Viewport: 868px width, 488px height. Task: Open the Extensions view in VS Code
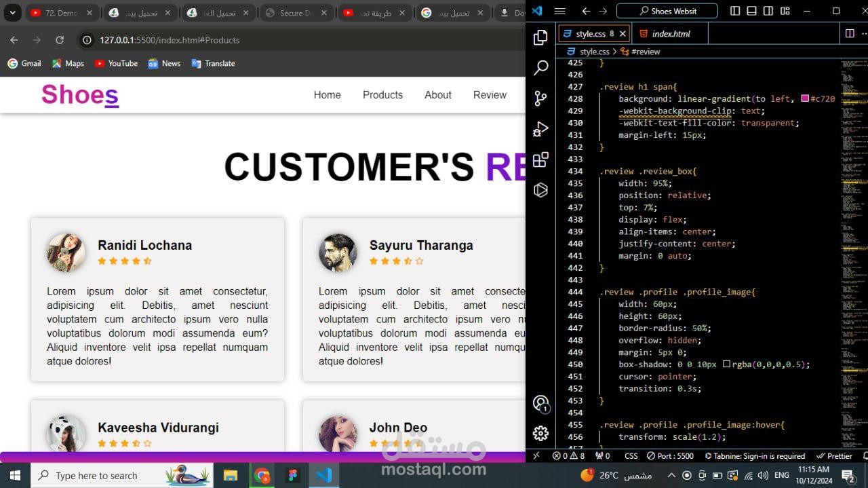click(x=540, y=159)
